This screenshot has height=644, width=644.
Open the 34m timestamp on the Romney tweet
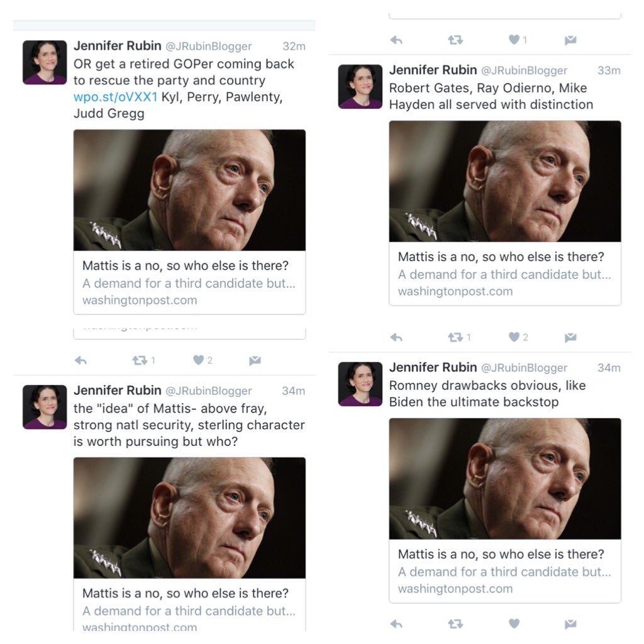tap(609, 367)
